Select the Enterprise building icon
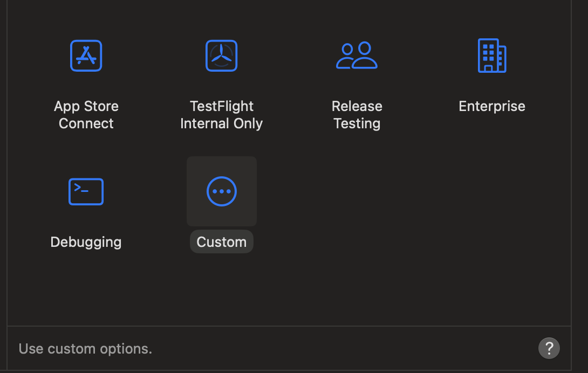Image resolution: width=588 pixels, height=373 pixels. click(x=492, y=56)
